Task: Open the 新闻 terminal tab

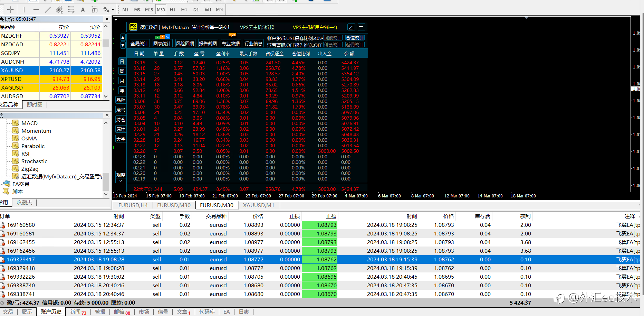Action: 78,312
